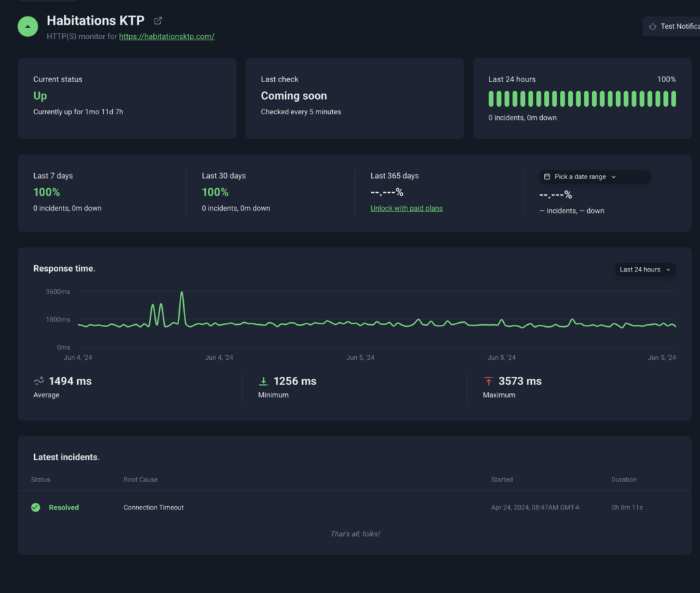Click the green up-status monitor icon
The height and width of the screenshot is (593, 700).
(27, 27)
